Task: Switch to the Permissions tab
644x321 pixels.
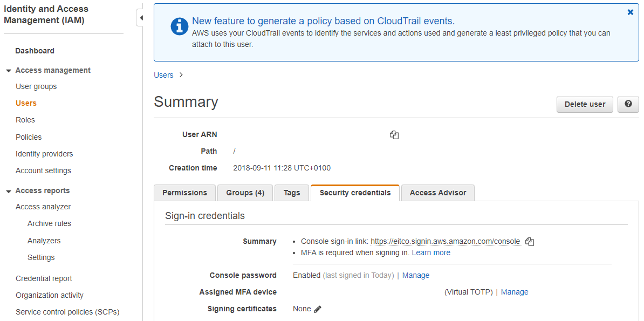Action: click(184, 193)
